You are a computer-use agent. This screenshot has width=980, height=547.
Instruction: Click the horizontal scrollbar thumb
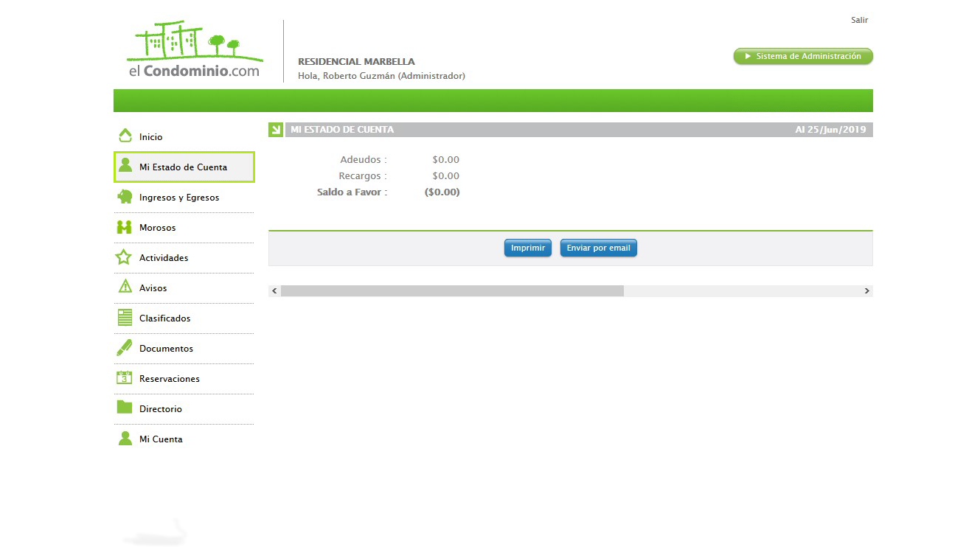pyautogui.click(x=452, y=291)
